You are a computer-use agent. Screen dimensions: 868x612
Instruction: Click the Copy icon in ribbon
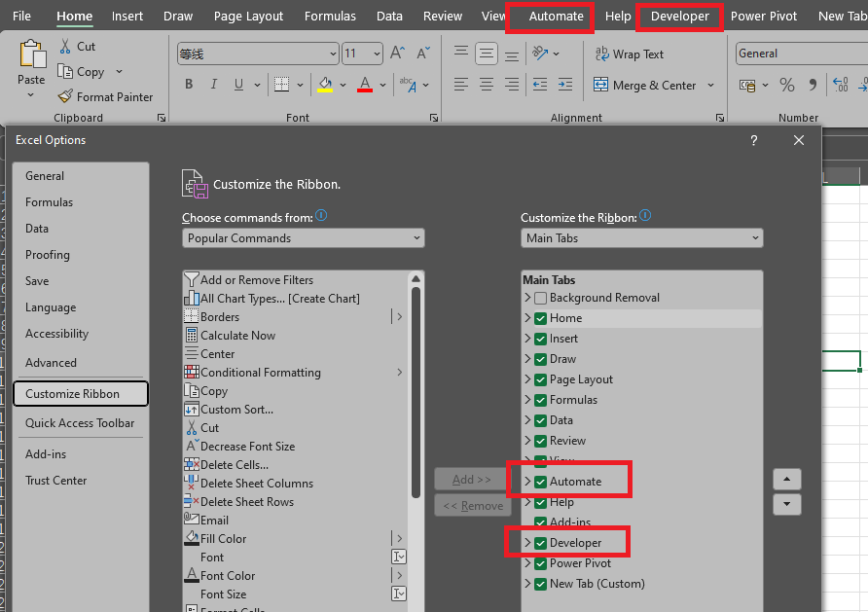[x=65, y=71]
